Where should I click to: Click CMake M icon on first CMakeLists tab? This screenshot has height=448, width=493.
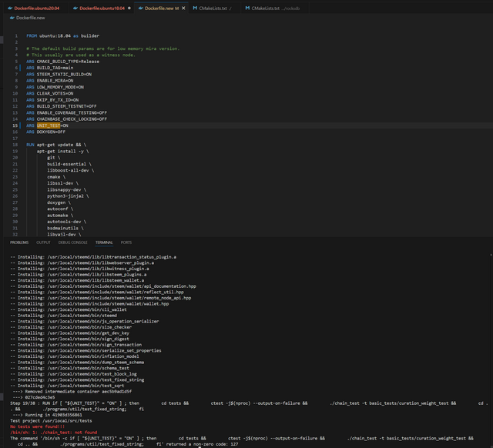(x=195, y=8)
